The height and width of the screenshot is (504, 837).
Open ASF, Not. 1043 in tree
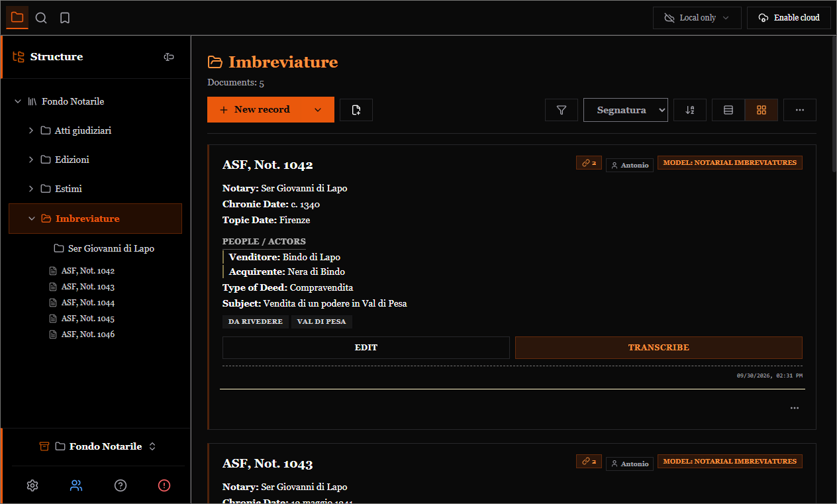(88, 287)
